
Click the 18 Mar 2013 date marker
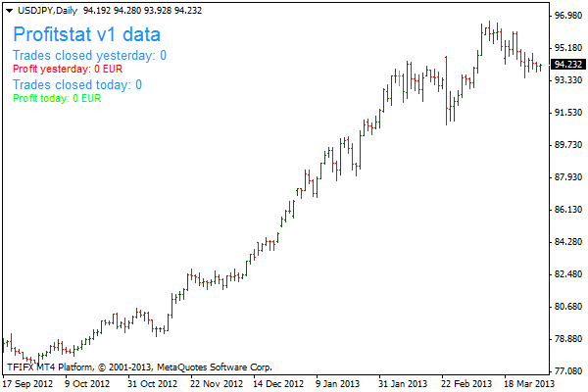[529, 384]
